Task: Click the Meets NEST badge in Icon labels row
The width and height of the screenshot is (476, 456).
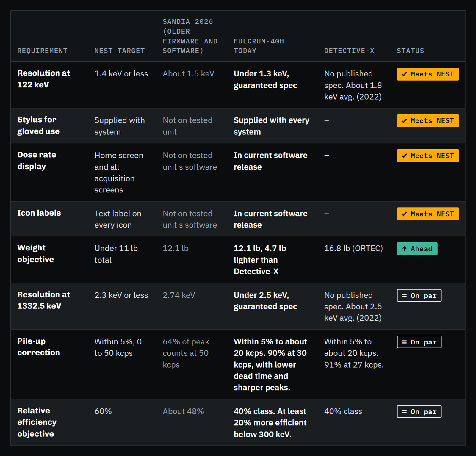Action: pyautogui.click(x=428, y=214)
